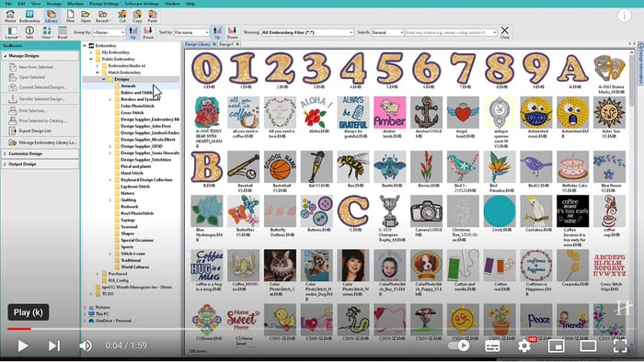
Task: Click the Copy toolbar icon
Action: click(x=137, y=16)
